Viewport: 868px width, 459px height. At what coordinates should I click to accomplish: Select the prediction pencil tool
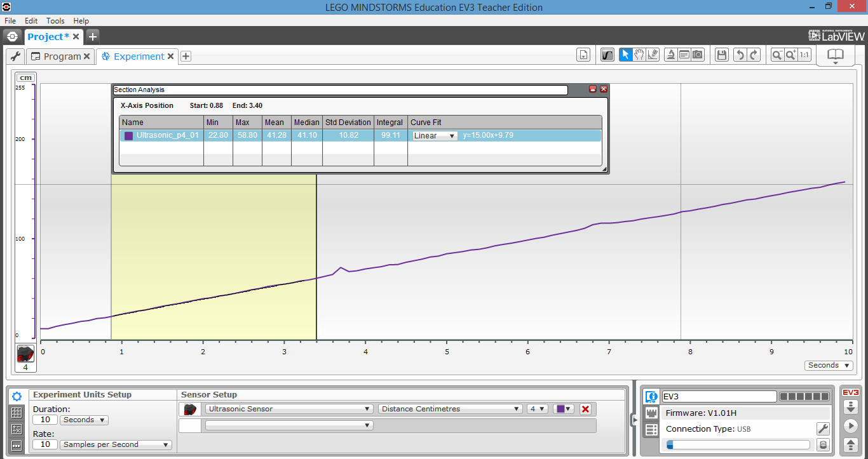point(653,55)
